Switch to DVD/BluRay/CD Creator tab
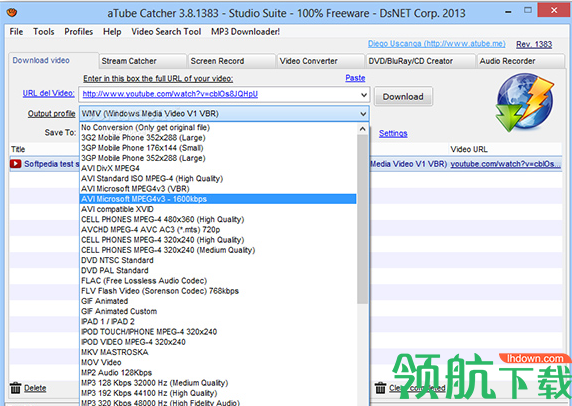Image resolution: width=572 pixels, height=406 pixels. [x=421, y=61]
